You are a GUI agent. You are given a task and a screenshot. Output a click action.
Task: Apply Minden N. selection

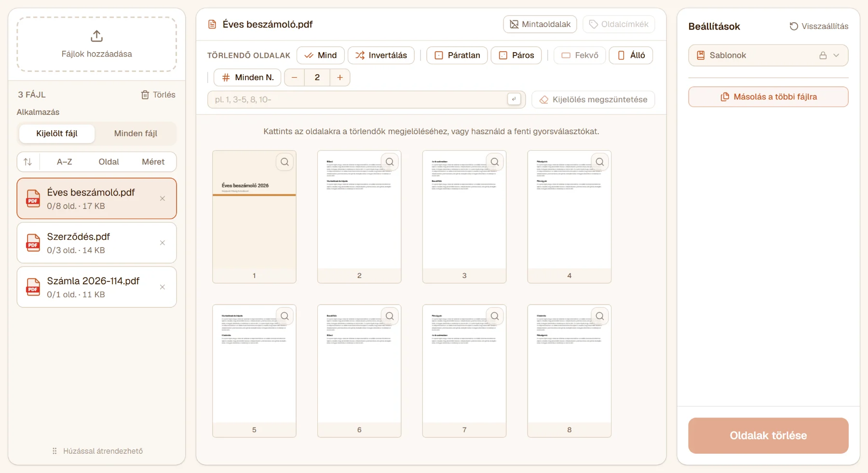click(x=247, y=77)
